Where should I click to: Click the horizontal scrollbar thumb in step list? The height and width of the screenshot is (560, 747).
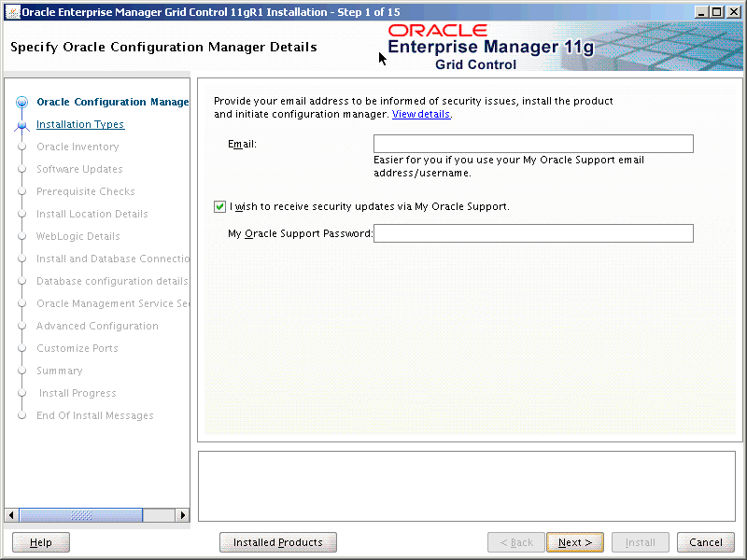[x=81, y=515]
